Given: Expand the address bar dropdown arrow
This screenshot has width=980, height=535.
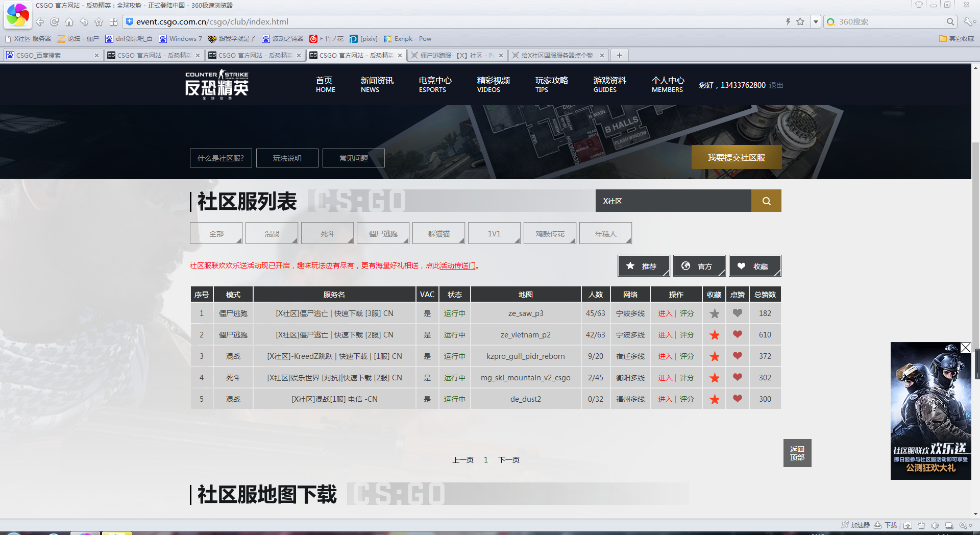Looking at the screenshot, I should (x=816, y=21).
